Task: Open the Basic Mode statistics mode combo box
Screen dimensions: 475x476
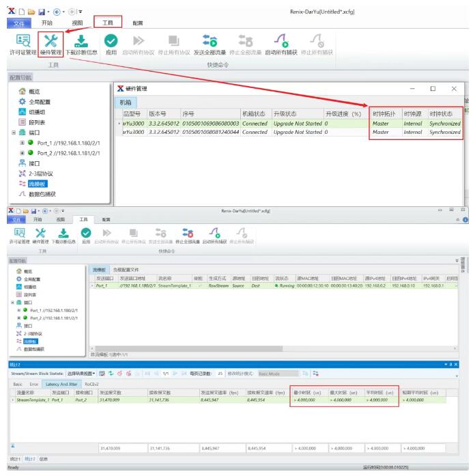Action: point(280,374)
